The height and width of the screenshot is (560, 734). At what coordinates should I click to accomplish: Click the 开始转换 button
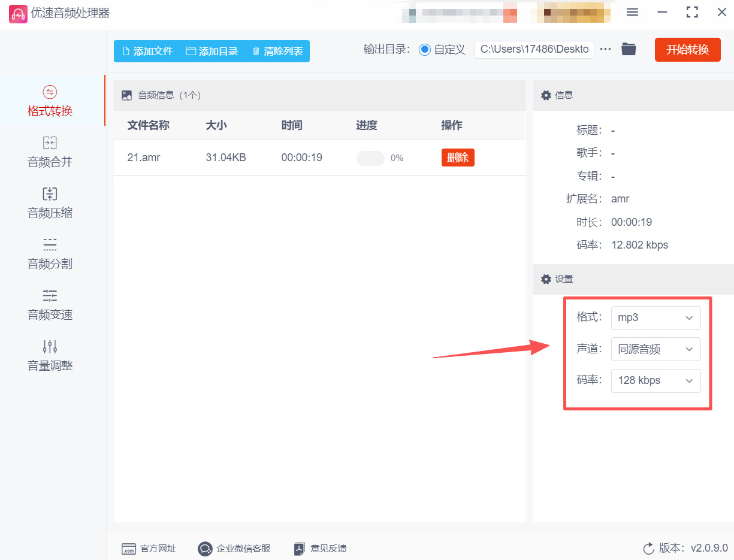pyautogui.click(x=688, y=50)
